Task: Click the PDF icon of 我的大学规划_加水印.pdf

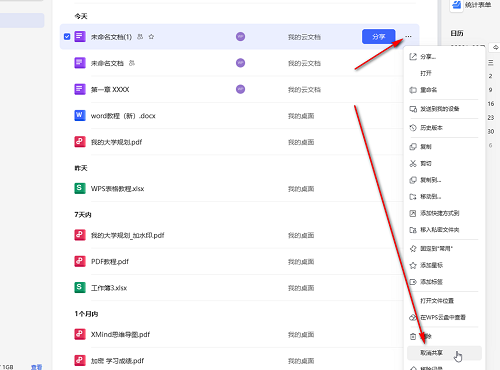Action: pos(80,235)
